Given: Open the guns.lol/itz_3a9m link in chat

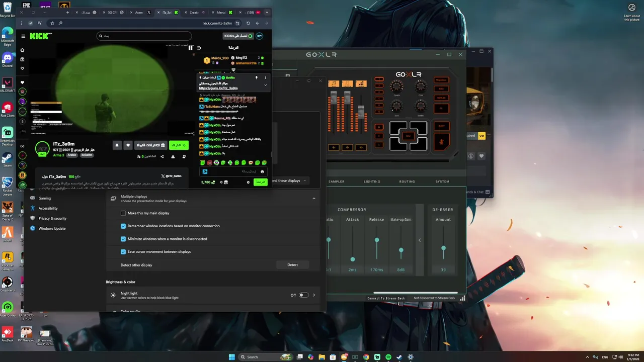Looking at the screenshot, I should (x=218, y=88).
